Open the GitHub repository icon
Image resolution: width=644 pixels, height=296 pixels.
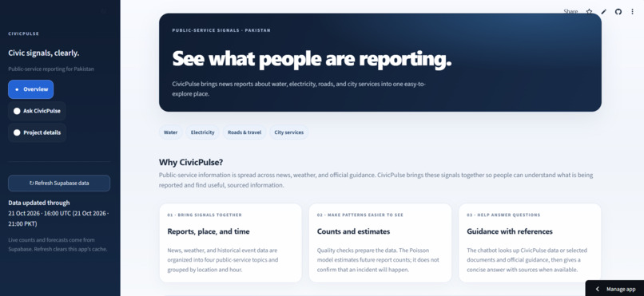point(618,12)
